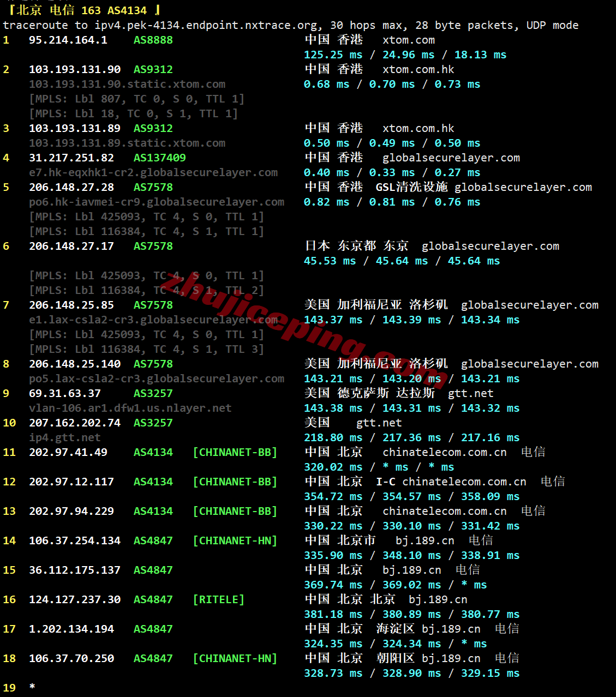
Task: Click 朝阳区 bj.189.cn in hop 18
Action: point(428,658)
